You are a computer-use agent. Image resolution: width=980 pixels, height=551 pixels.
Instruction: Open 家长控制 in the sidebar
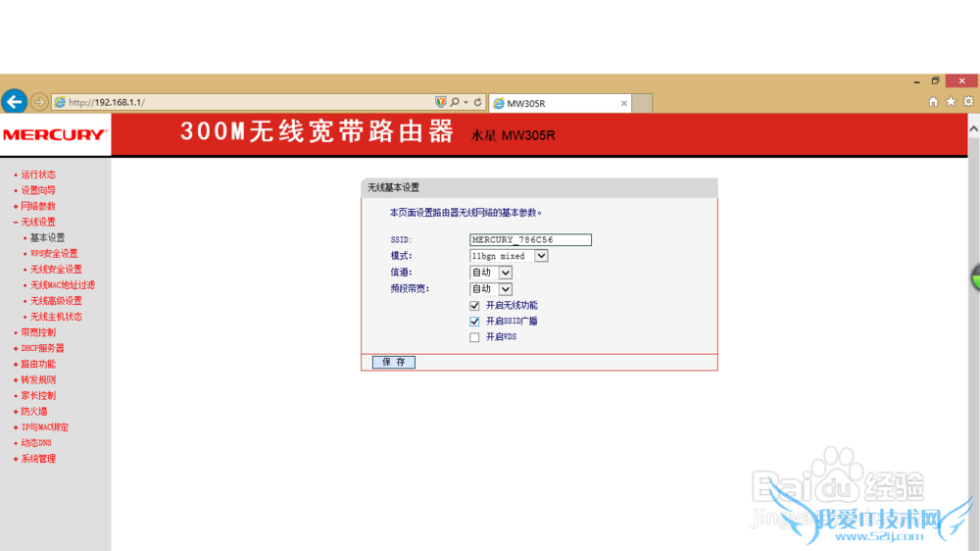tap(38, 395)
